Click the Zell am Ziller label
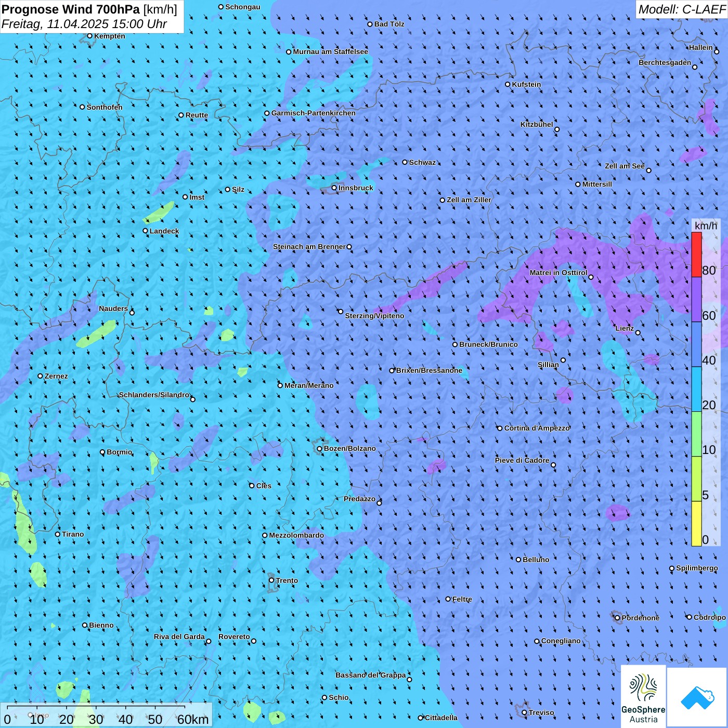 click(469, 200)
